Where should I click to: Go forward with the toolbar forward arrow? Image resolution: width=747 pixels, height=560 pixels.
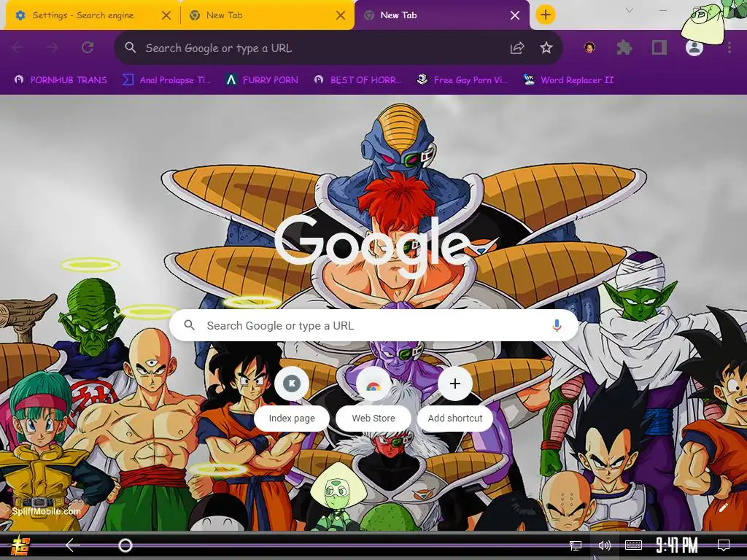pos(53,47)
